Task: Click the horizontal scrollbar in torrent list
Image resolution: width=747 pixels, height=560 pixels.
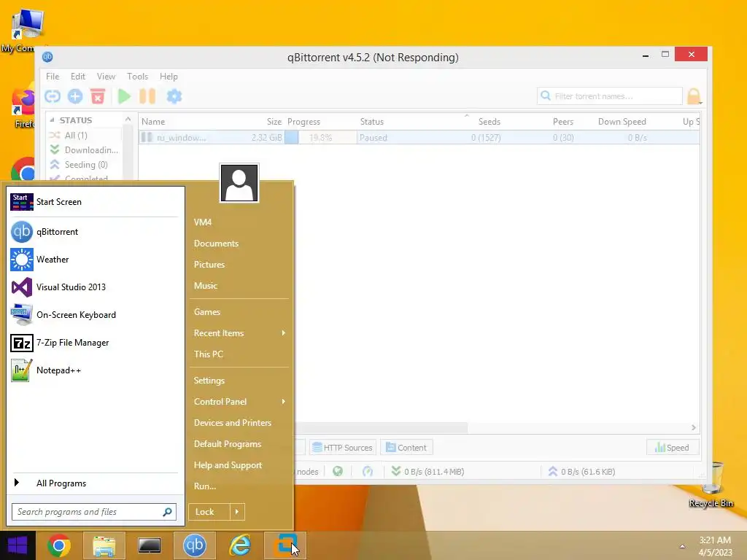Action: pyautogui.click(x=381, y=427)
